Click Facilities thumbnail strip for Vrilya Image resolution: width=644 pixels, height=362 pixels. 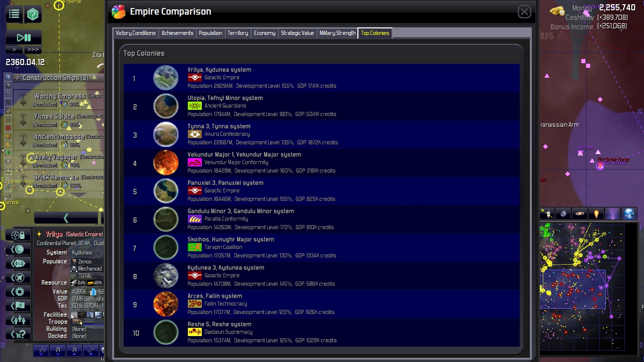(x=87, y=315)
